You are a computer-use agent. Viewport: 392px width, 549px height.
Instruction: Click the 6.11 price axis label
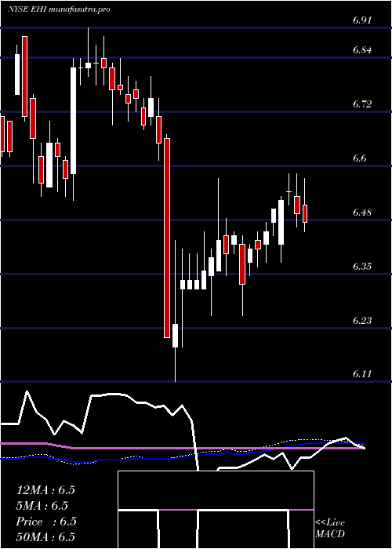tap(362, 374)
